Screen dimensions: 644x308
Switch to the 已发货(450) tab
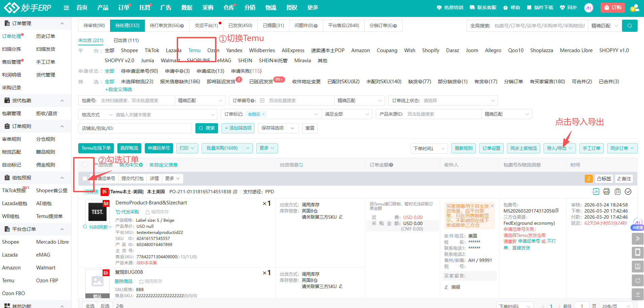click(240, 26)
